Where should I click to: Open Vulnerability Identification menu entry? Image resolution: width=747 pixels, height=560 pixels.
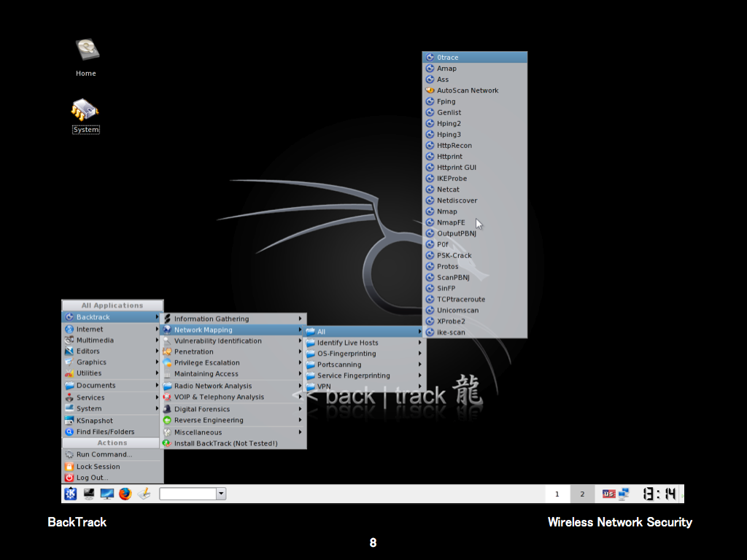point(217,341)
